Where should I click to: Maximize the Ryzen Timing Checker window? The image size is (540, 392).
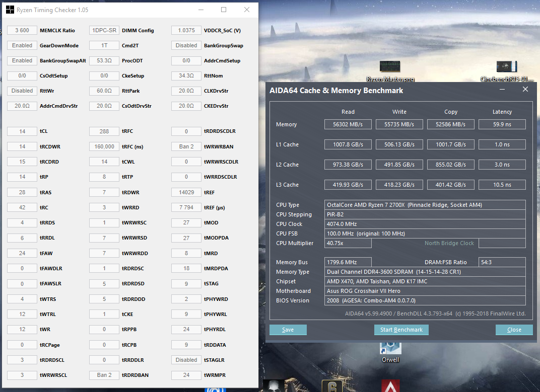[224, 10]
